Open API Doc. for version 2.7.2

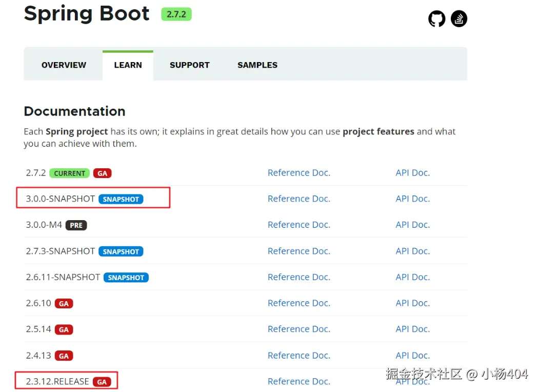412,172
